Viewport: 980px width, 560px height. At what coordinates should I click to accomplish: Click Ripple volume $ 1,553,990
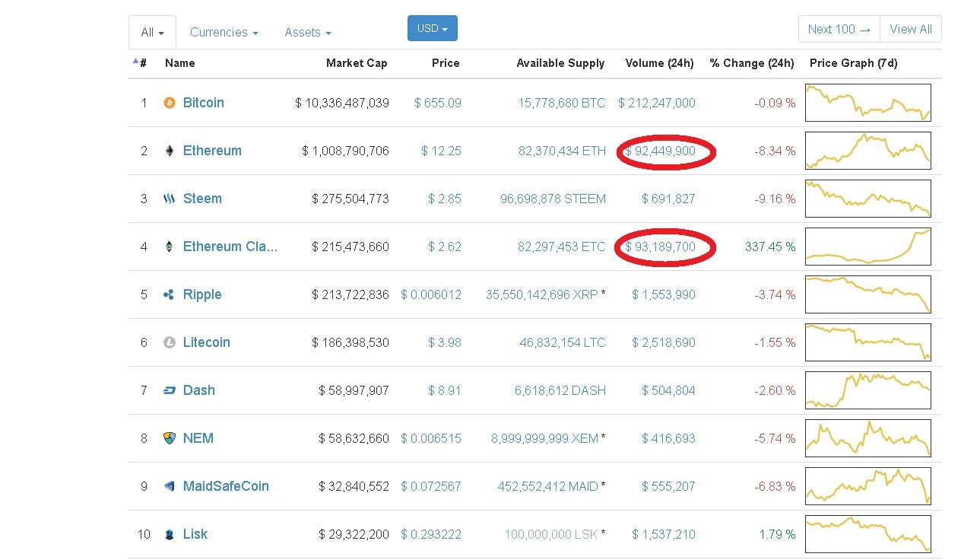click(664, 294)
